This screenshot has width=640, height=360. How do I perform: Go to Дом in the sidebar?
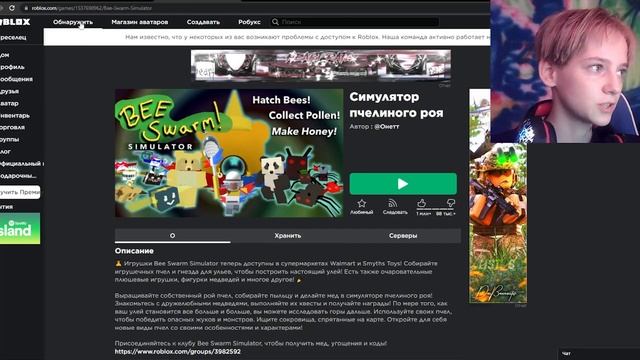tap(4, 55)
